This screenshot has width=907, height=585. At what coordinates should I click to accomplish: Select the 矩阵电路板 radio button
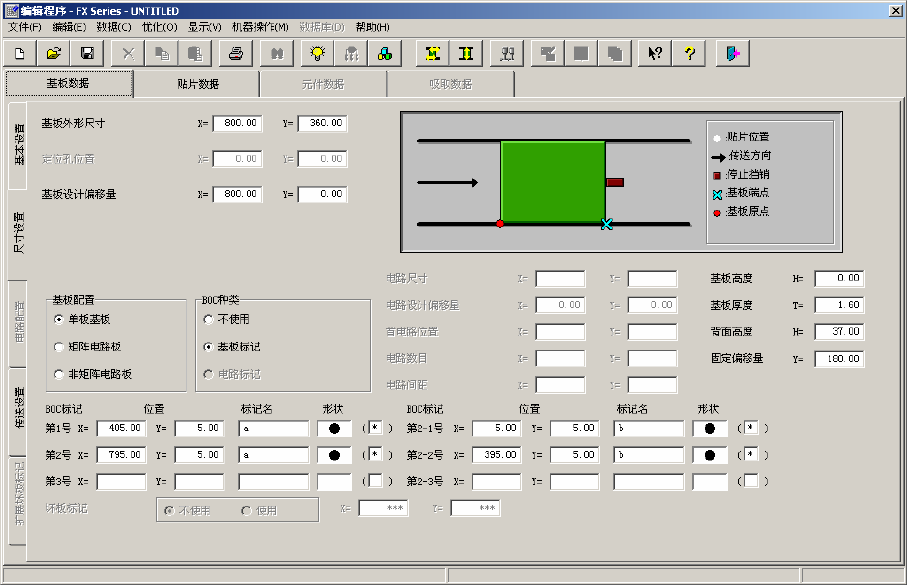point(59,347)
